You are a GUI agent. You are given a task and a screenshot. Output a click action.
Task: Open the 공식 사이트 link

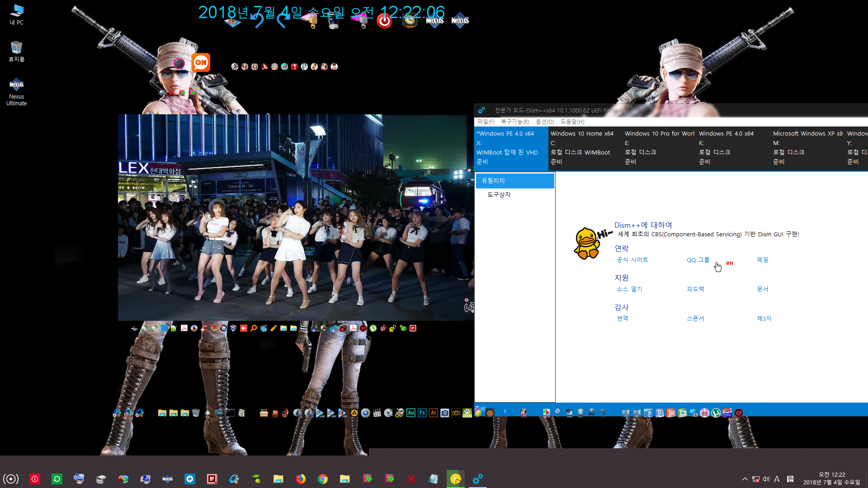(x=632, y=260)
